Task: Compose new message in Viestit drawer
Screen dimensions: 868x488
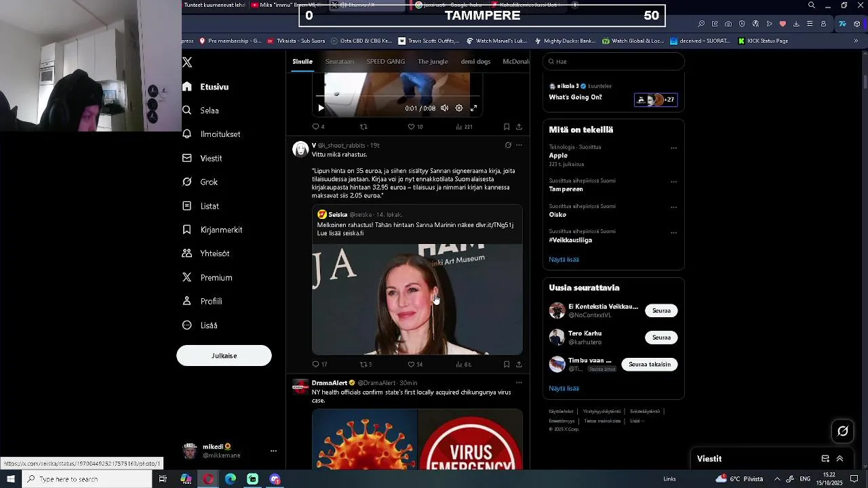Action: pos(825,459)
